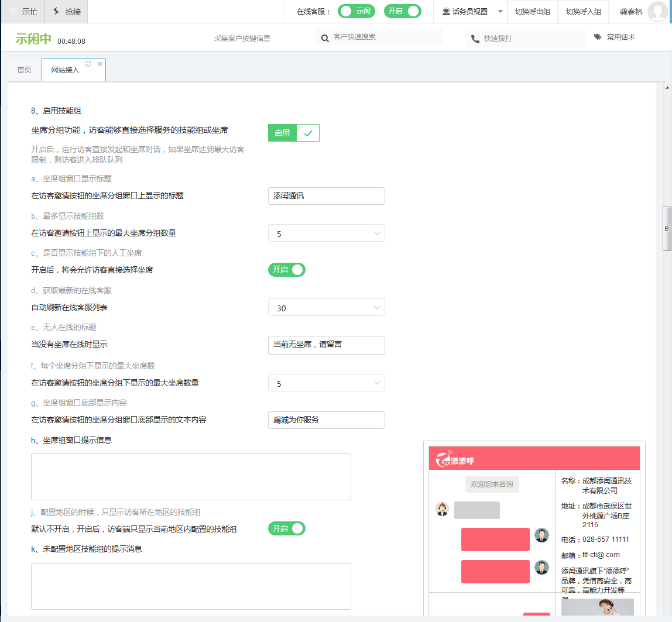Click the search magnifier icon
This screenshot has height=622, width=672.
pos(325,38)
